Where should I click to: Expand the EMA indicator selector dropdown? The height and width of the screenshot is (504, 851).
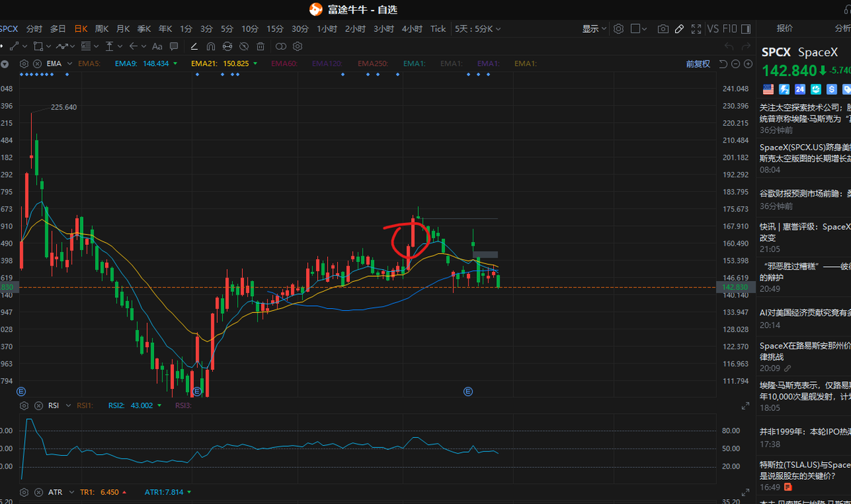[x=70, y=63]
